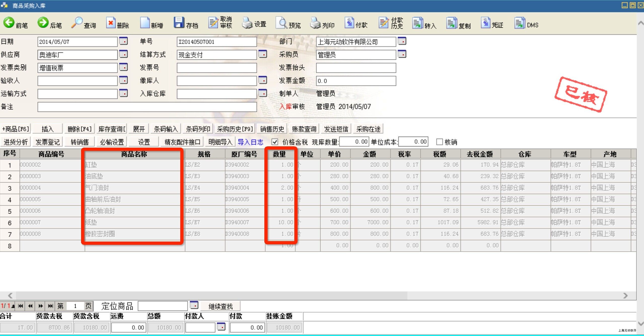Viewport: 644px width, 336px height.
Task: Uncheck the 价格含税 checkbox
Action: click(275, 142)
